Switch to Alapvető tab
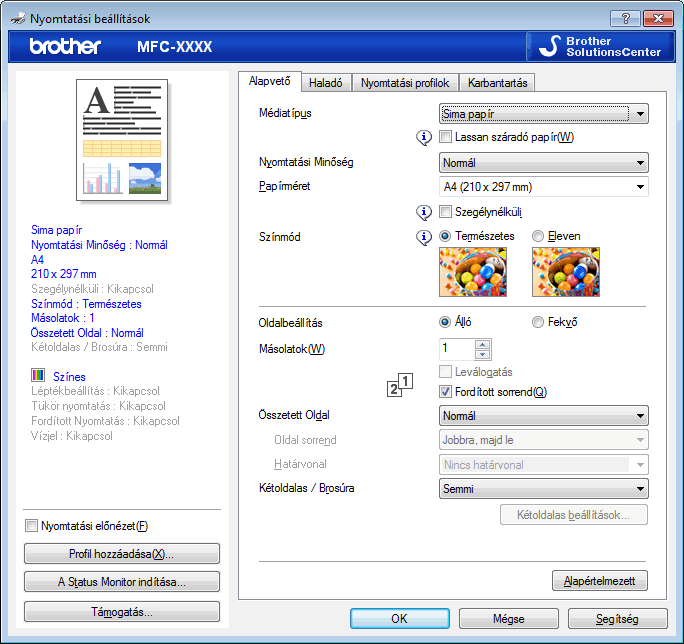The image size is (684, 644). [270, 81]
